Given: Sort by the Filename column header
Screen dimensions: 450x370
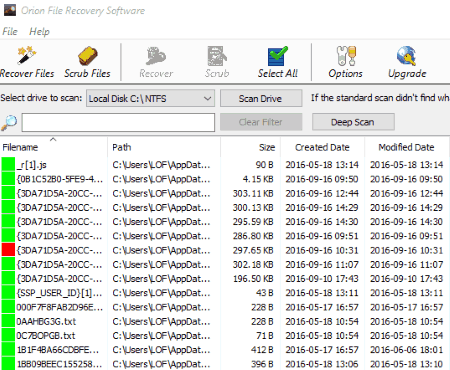Looking at the screenshot, I should coord(54,147).
